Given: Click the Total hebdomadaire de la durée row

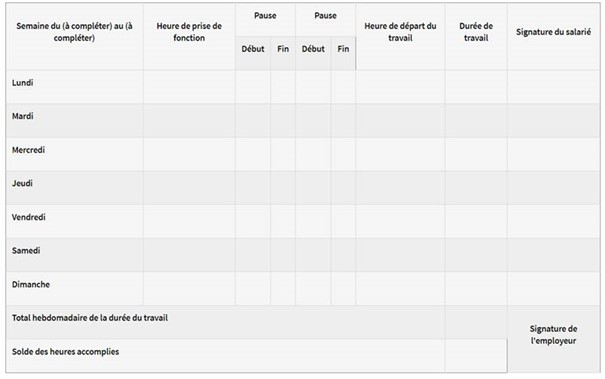Looking at the screenshot, I should click(x=225, y=322).
